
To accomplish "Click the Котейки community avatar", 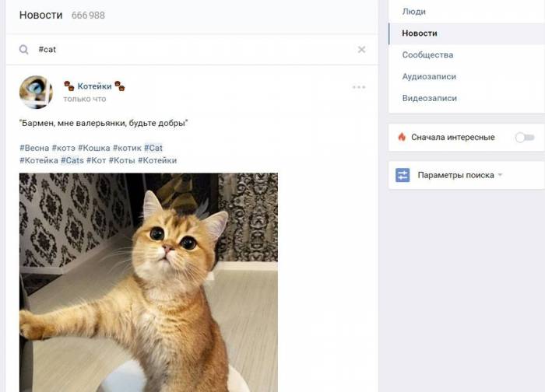I will point(36,92).
